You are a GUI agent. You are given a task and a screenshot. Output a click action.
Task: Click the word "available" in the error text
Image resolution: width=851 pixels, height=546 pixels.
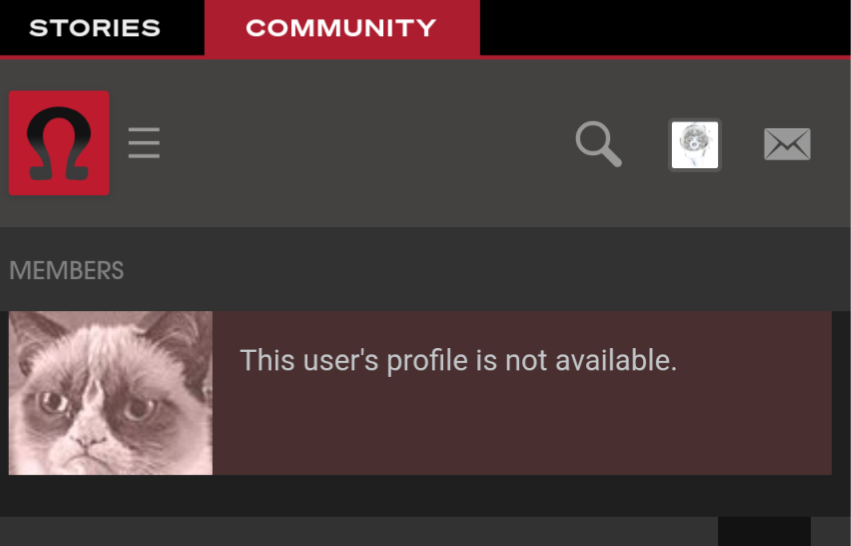(616, 360)
